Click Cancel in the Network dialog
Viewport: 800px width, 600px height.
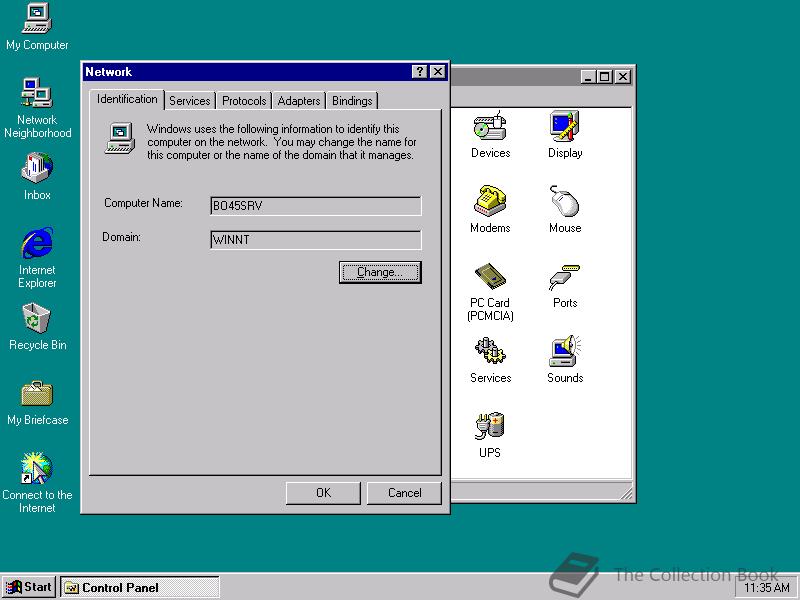pos(404,493)
